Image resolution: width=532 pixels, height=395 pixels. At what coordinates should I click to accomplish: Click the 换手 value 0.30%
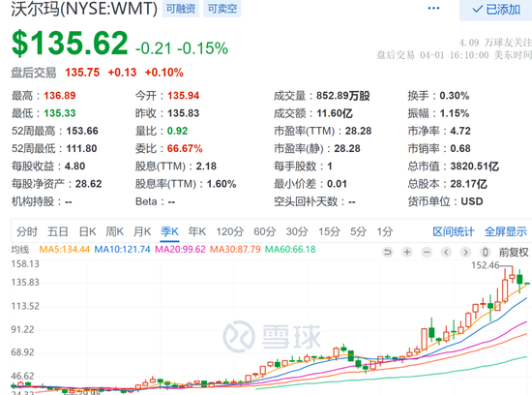click(x=454, y=96)
